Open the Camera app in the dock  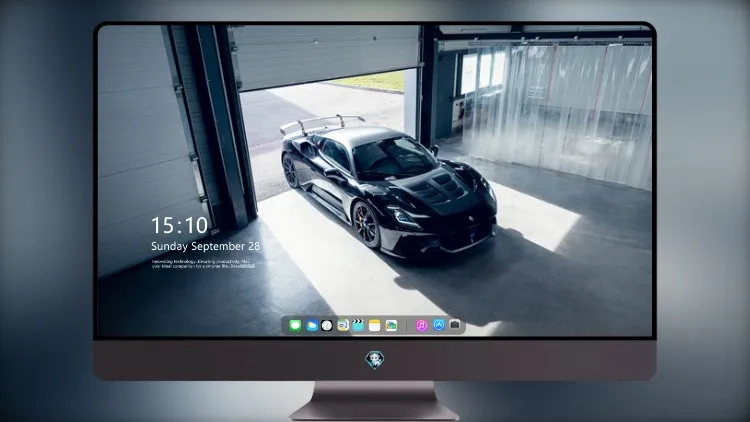pyautogui.click(x=455, y=325)
